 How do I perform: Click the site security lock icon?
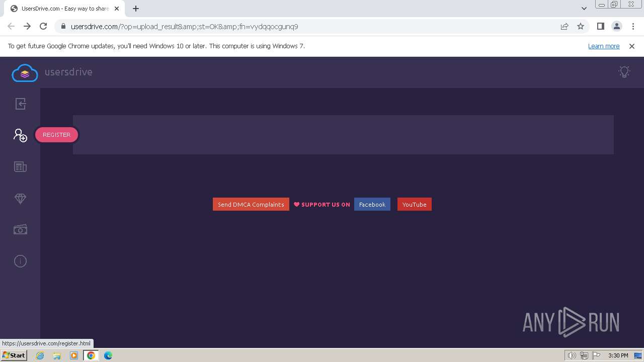(x=63, y=27)
